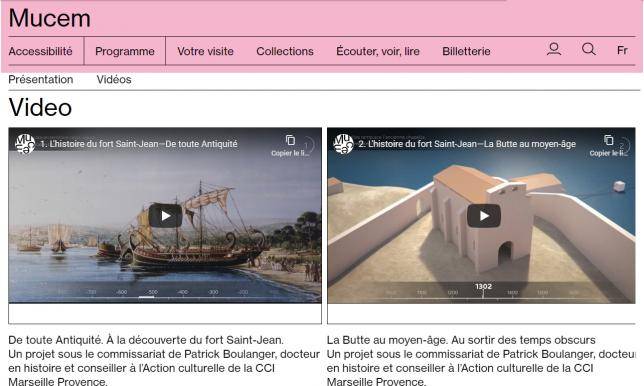Open the Programme menu
This screenshot has width=644, height=386.
[125, 51]
